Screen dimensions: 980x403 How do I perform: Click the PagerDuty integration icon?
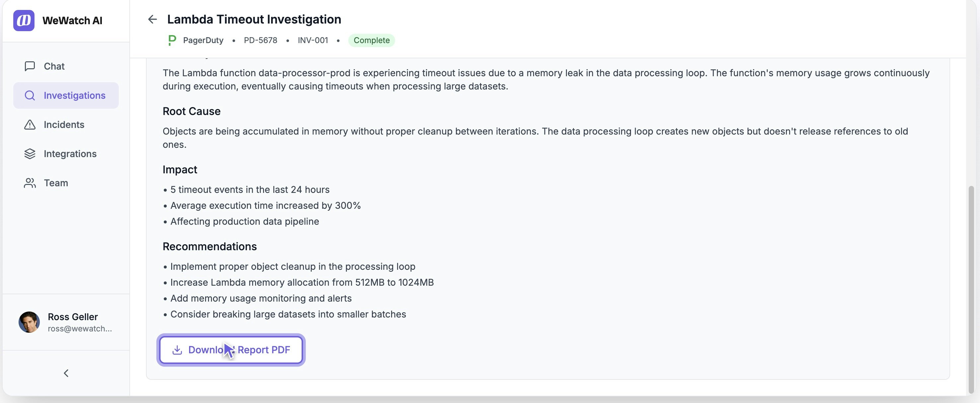coord(171,40)
